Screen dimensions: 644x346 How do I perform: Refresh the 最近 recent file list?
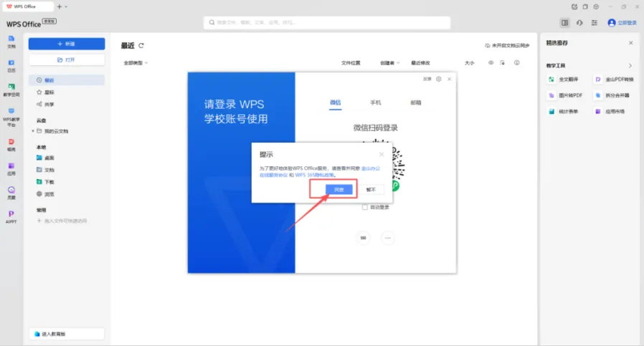click(x=141, y=46)
